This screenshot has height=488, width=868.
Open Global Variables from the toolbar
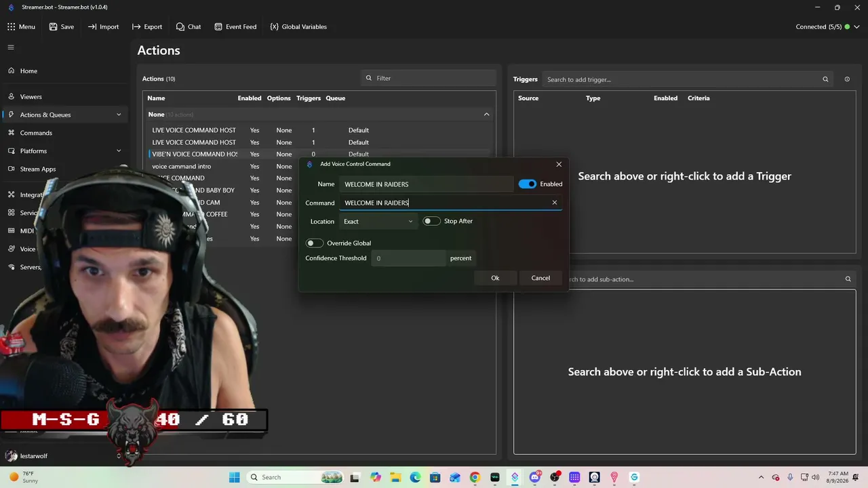298,26
